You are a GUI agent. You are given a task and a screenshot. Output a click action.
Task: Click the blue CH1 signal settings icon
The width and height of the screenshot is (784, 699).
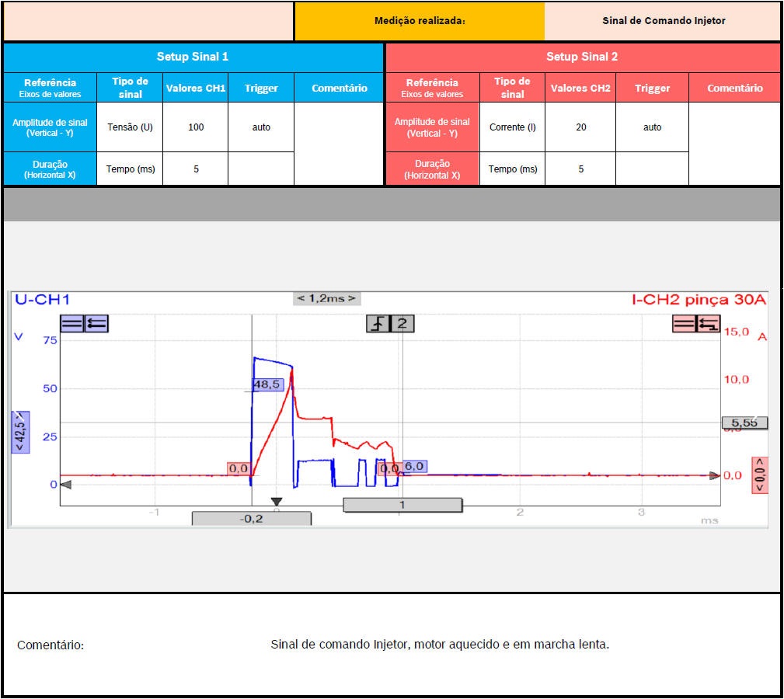96,324
